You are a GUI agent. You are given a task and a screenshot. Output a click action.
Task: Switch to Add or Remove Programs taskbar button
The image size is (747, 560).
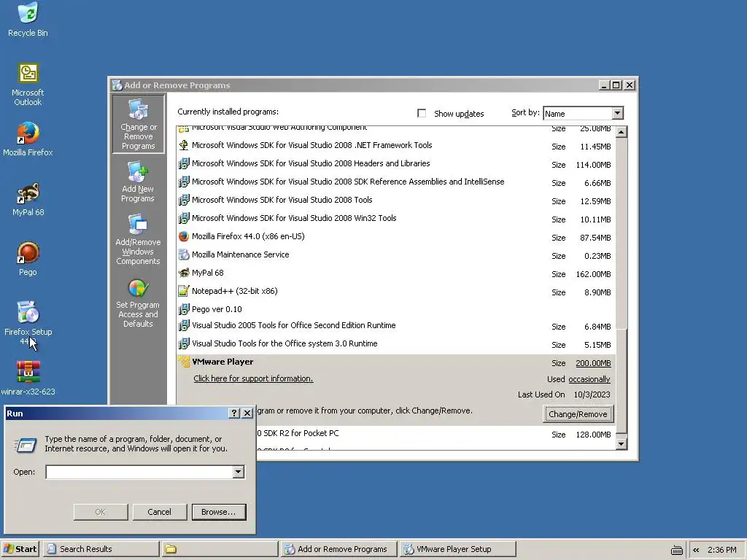pyautogui.click(x=338, y=549)
